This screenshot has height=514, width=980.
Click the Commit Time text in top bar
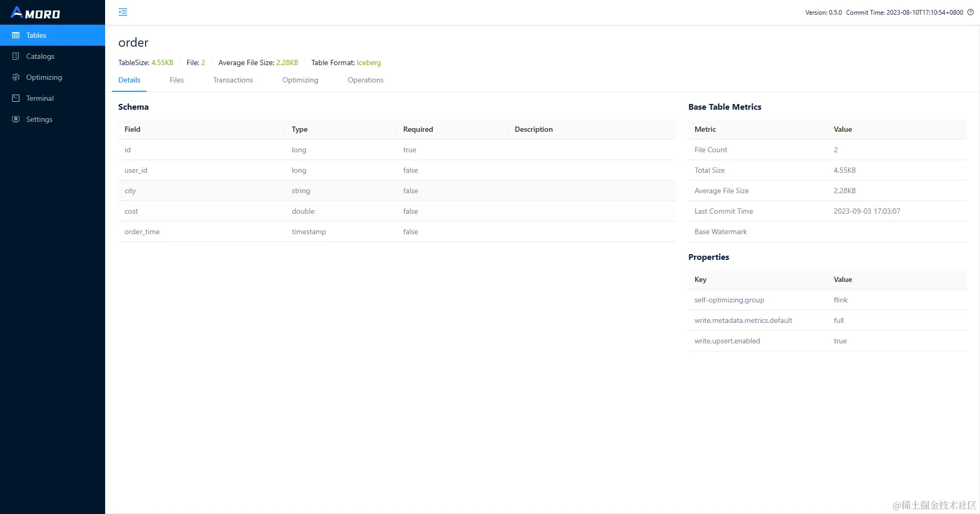[904, 13]
